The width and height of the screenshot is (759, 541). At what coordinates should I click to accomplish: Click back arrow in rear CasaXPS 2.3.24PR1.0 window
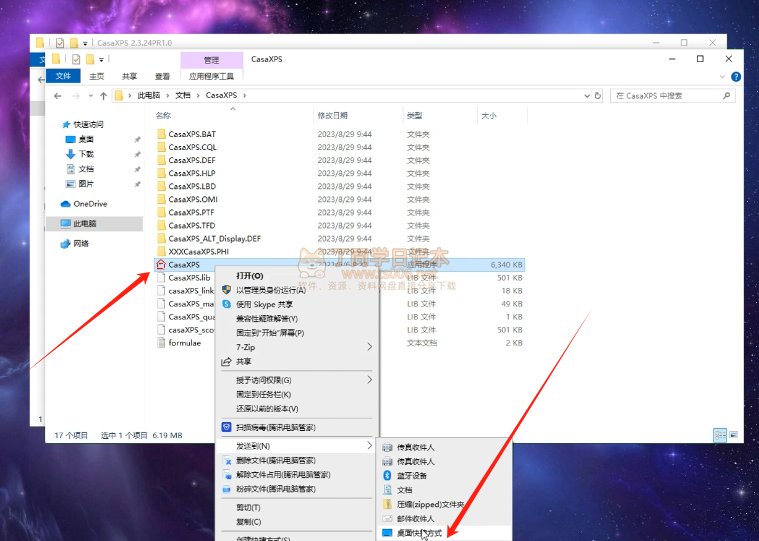tap(41, 80)
